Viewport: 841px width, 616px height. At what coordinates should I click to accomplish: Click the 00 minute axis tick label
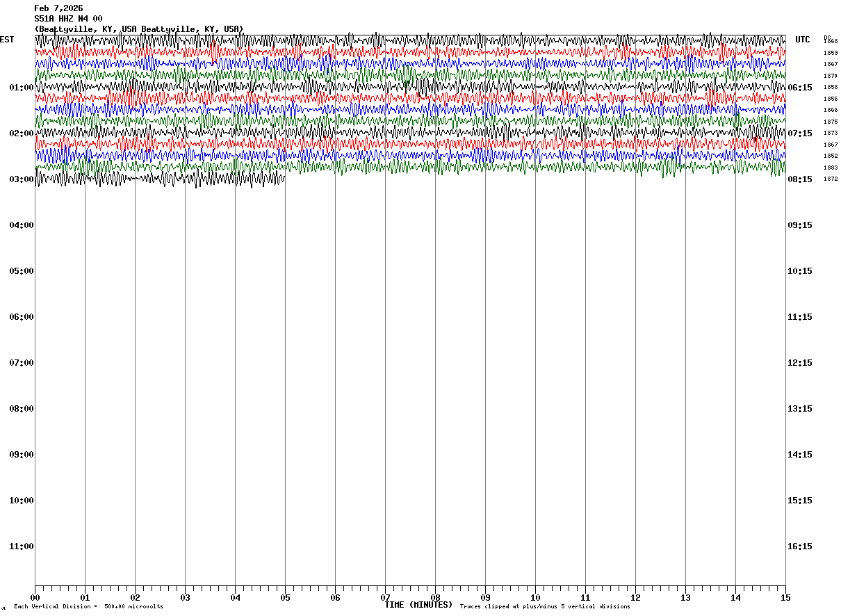coord(35,598)
